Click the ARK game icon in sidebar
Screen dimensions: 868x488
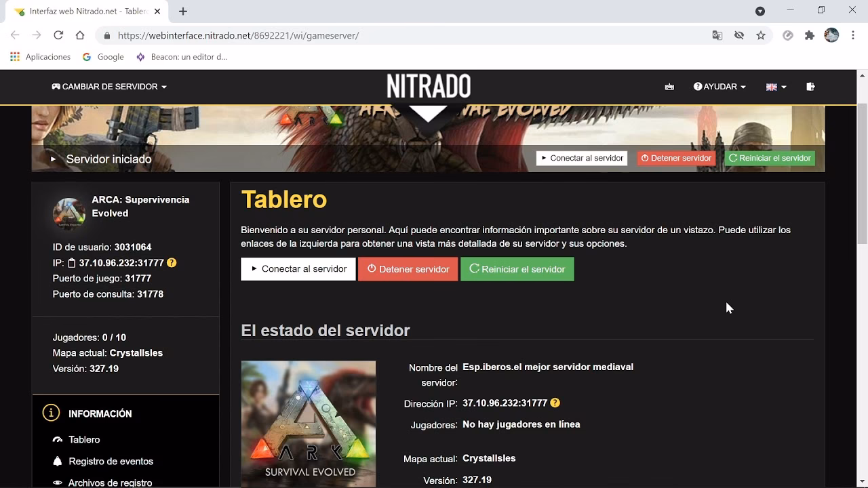coord(69,214)
